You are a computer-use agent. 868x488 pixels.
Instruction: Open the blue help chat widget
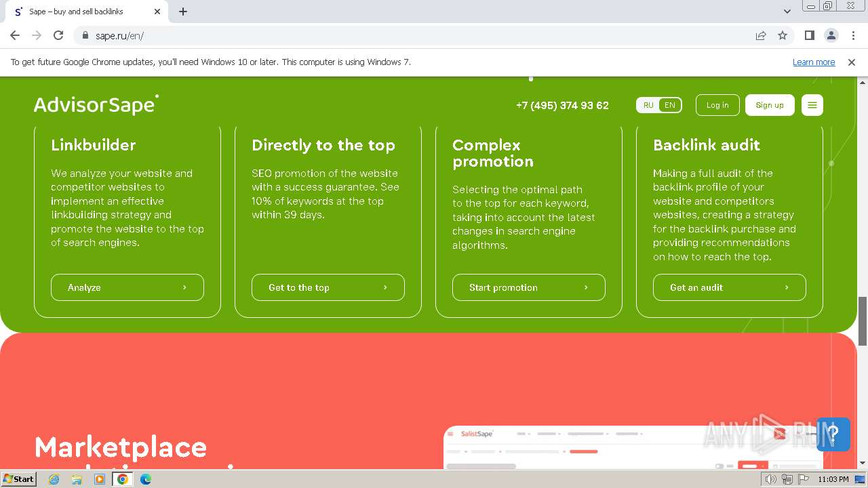tap(833, 434)
